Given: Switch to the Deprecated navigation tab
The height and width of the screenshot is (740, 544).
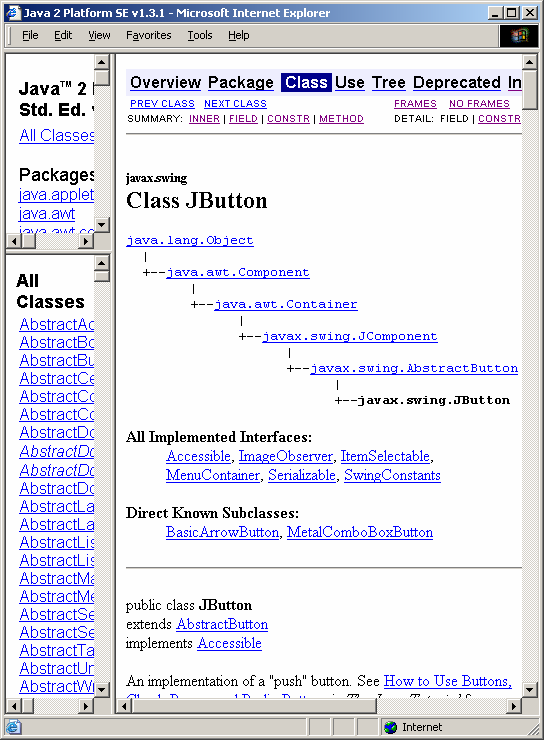Looking at the screenshot, I should click(456, 83).
